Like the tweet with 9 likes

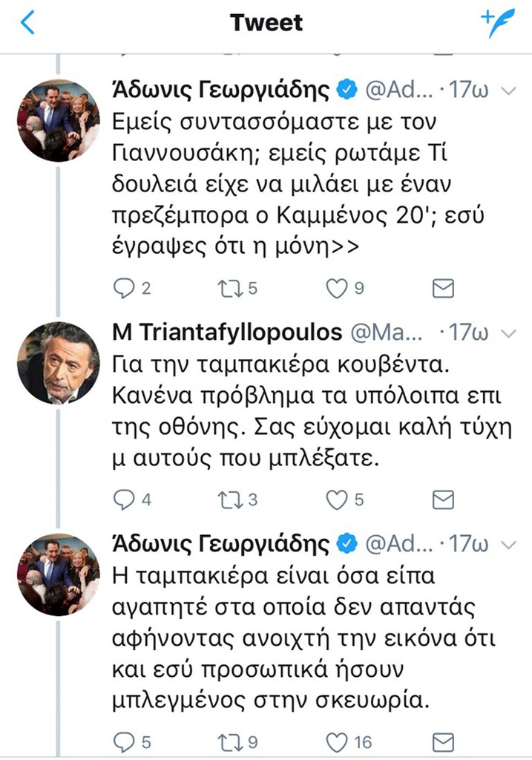pyautogui.click(x=338, y=289)
